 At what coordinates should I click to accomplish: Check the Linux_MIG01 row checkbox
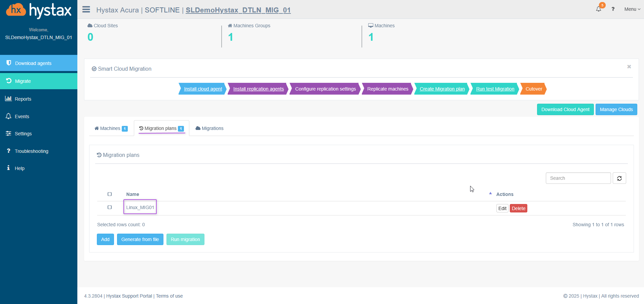110,207
